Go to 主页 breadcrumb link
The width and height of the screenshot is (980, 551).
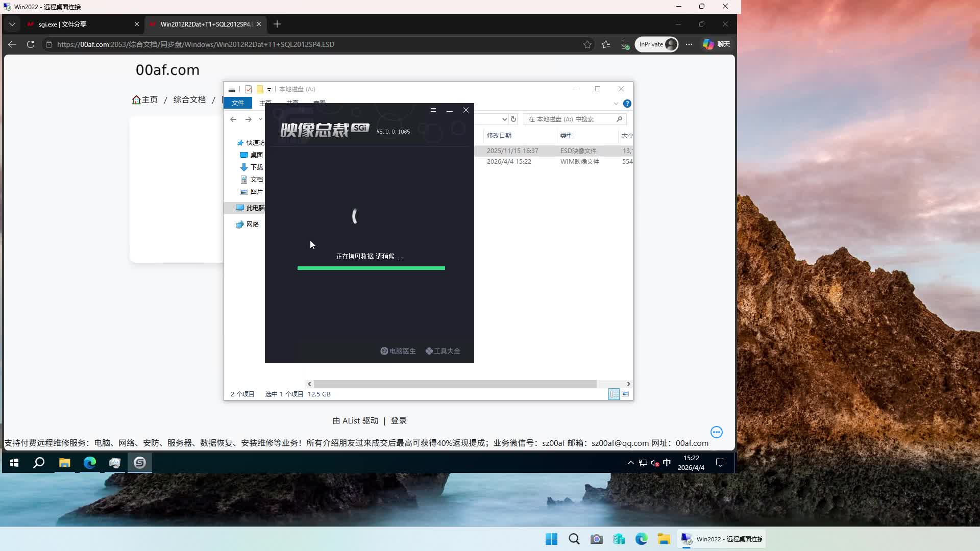coord(145,99)
